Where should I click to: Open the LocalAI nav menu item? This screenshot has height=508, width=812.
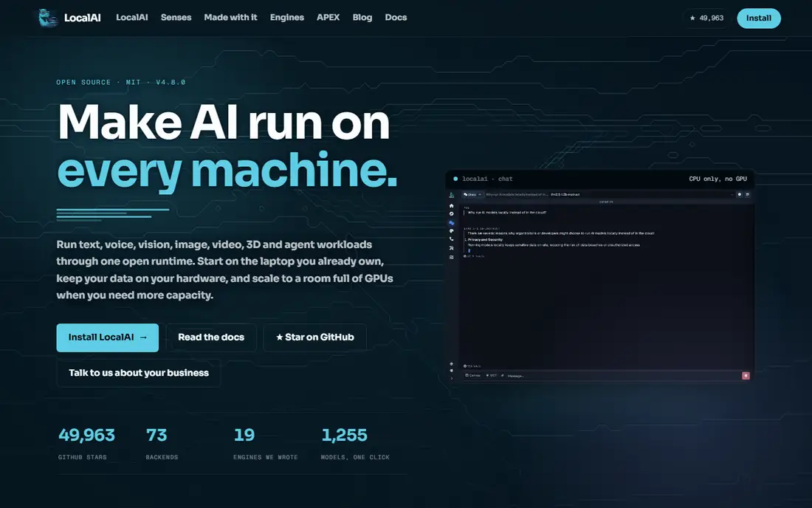coord(131,18)
